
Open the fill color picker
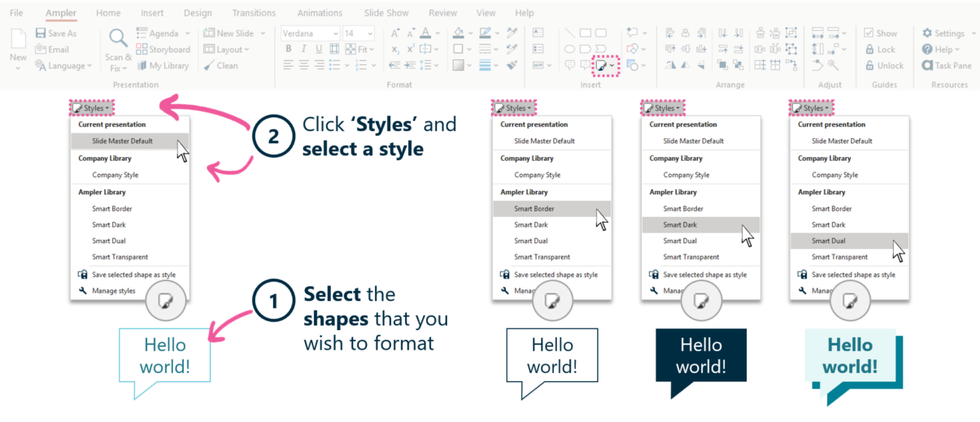(x=460, y=33)
